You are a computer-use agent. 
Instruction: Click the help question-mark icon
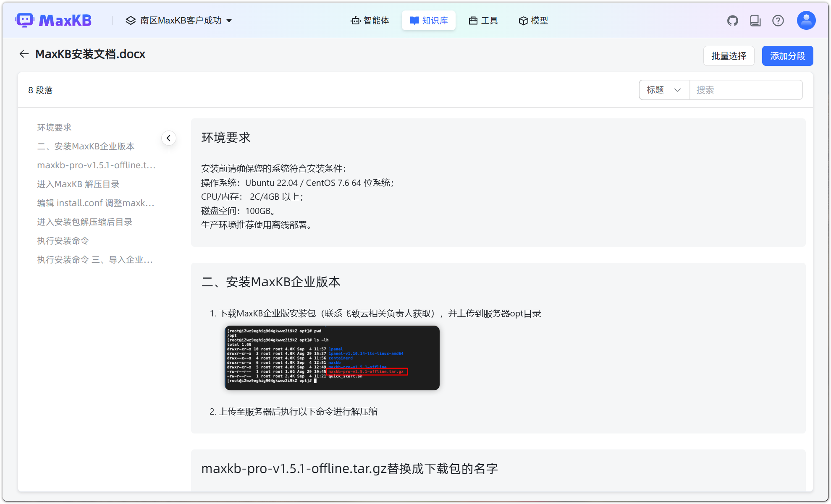778,20
